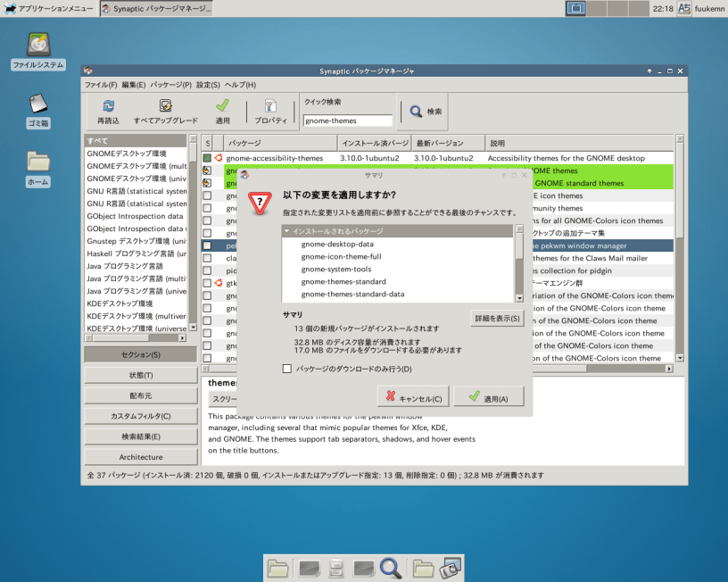Viewport: 728px width, 582px height.
Task: Click 詳細を表示(S) button
Action: (497, 318)
